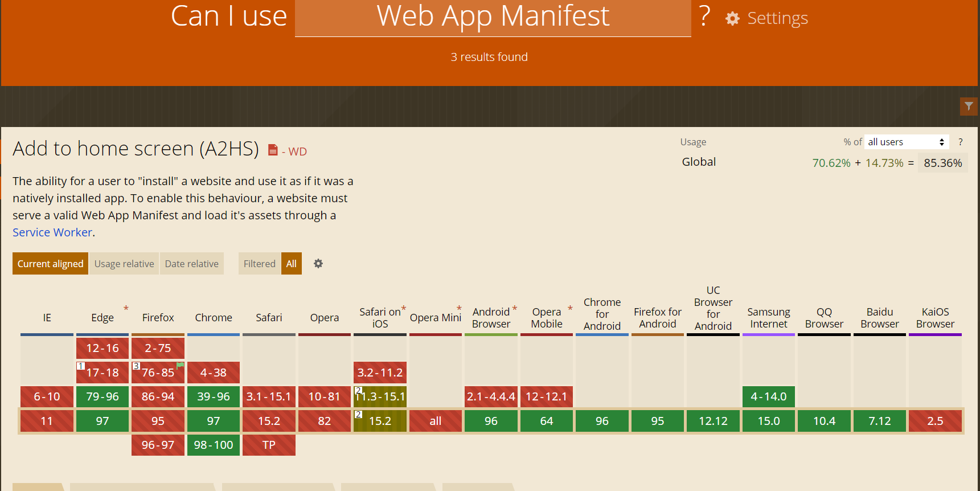Click the UC Browser for Android header

click(x=713, y=308)
